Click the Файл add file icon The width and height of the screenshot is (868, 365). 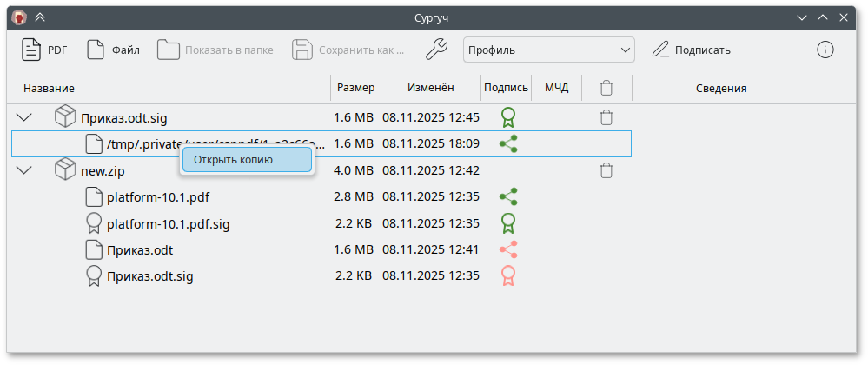[96, 50]
